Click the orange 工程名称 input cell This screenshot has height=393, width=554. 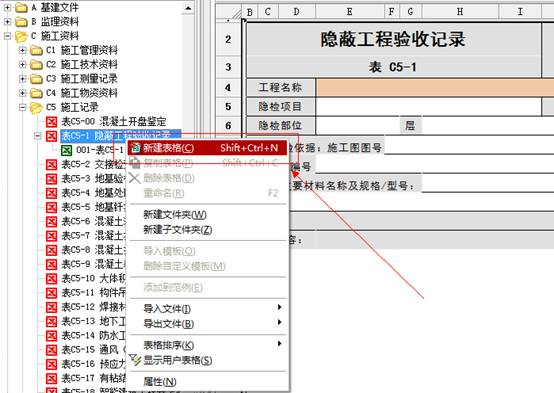[435, 88]
